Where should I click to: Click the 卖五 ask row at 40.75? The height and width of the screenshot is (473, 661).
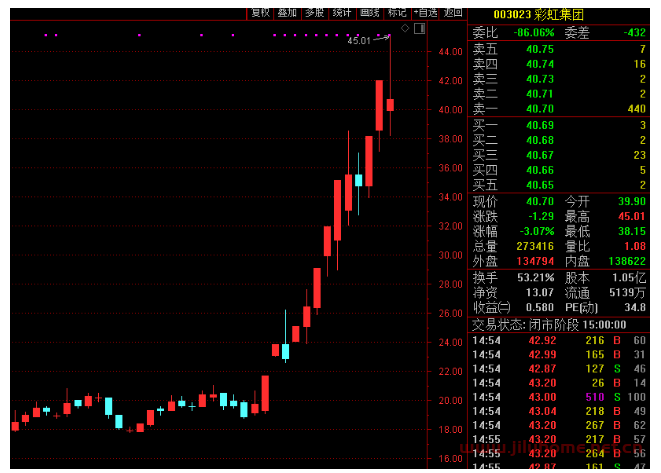coord(558,49)
